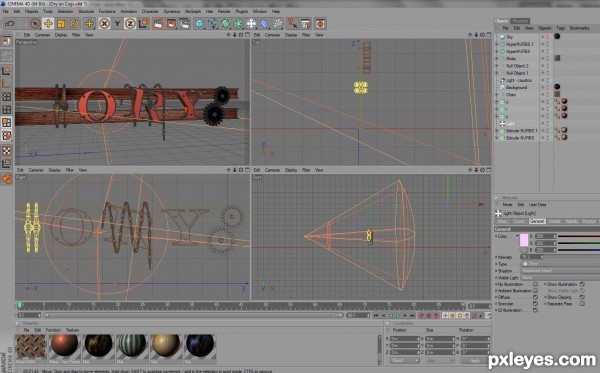Activate the Move tool in top toolbar
The image size is (600, 373).
48,24
